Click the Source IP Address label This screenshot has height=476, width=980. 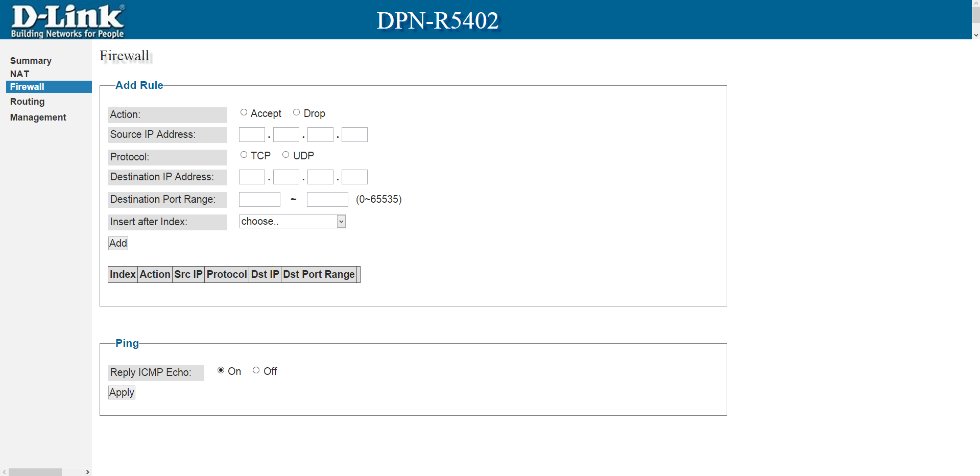168,134
